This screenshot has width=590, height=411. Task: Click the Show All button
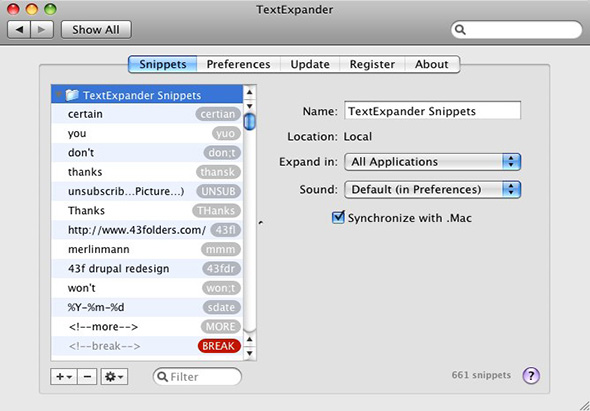(96, 30)
